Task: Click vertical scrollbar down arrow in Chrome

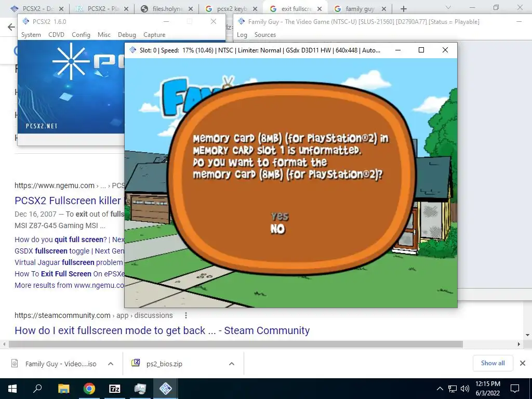Action: [527, 335]
